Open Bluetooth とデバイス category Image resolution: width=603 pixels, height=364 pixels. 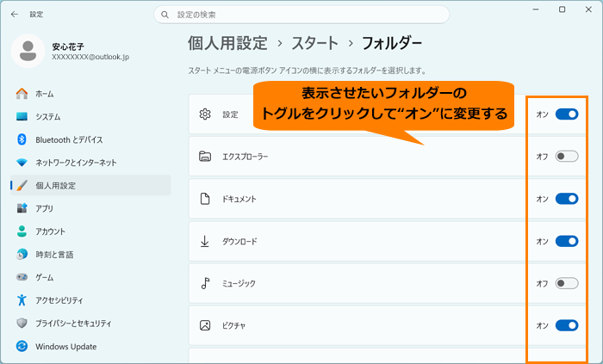pos(90,139)
